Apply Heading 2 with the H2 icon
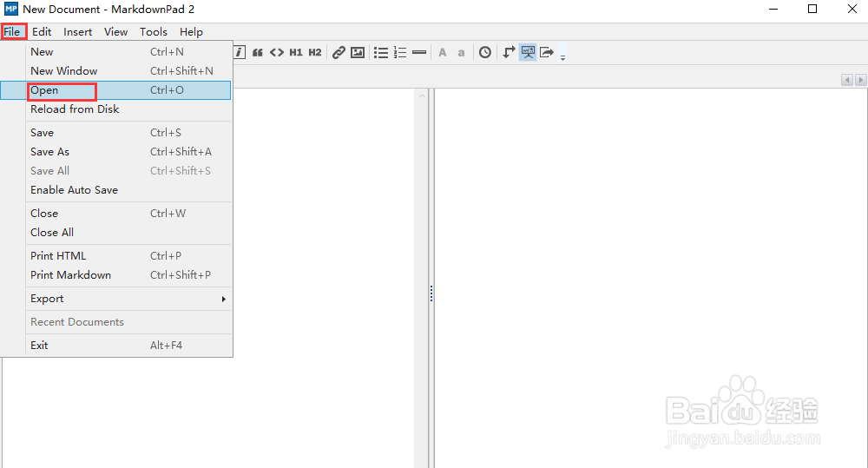 click(315, 53)
